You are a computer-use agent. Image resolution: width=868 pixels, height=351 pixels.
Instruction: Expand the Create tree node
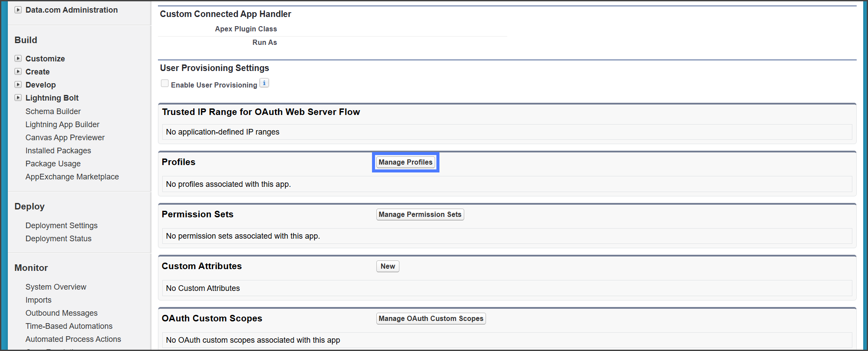click(x=18, y=71)
